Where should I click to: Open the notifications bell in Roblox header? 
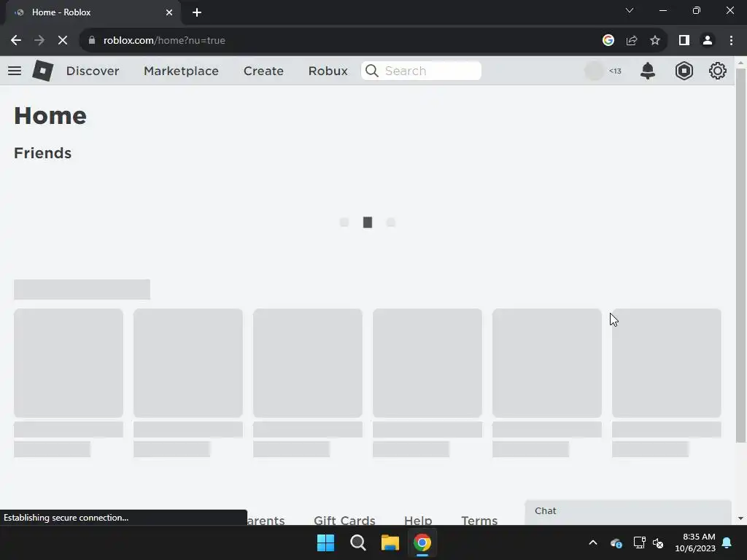[648, 71]
